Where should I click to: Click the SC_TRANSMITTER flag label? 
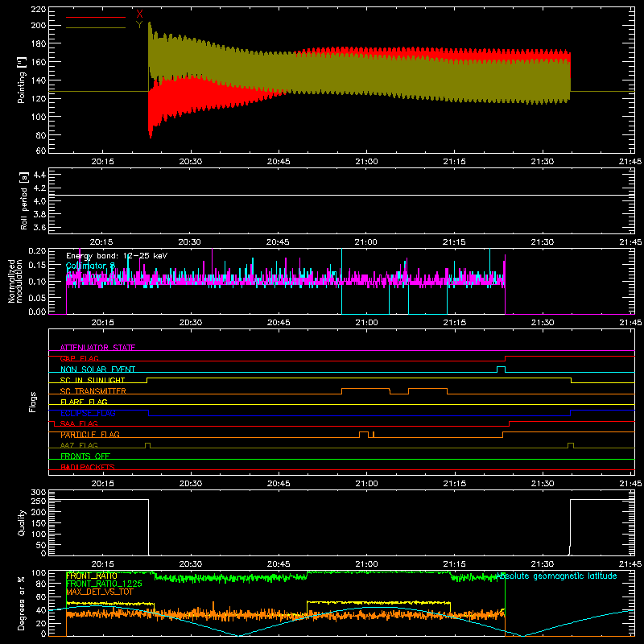pos(93,391)
